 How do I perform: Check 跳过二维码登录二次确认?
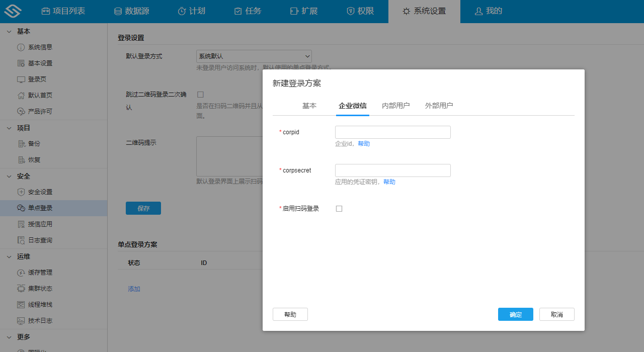[200, 94]
